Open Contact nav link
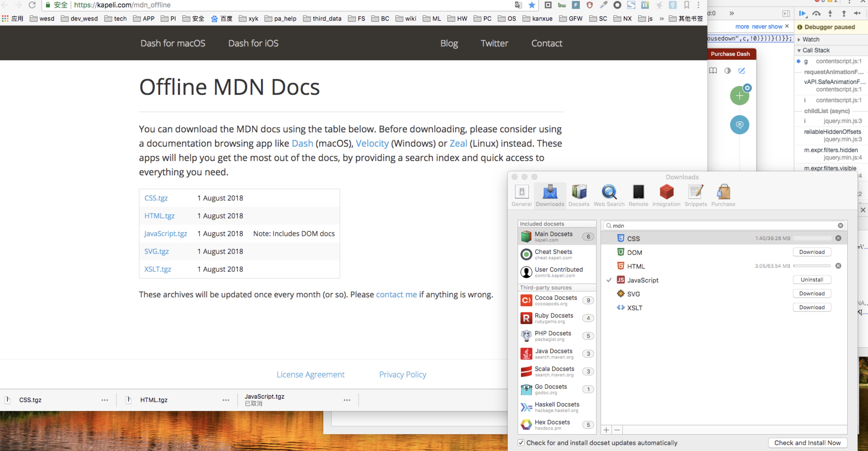The height and width of the screenshot is (451, 868). click(x=546, y=43)
